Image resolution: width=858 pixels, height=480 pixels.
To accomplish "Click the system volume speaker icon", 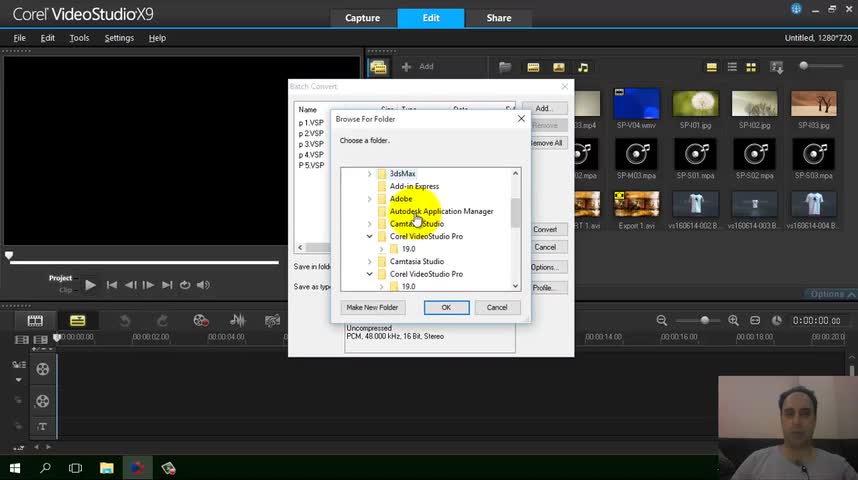I will point(203,285).
